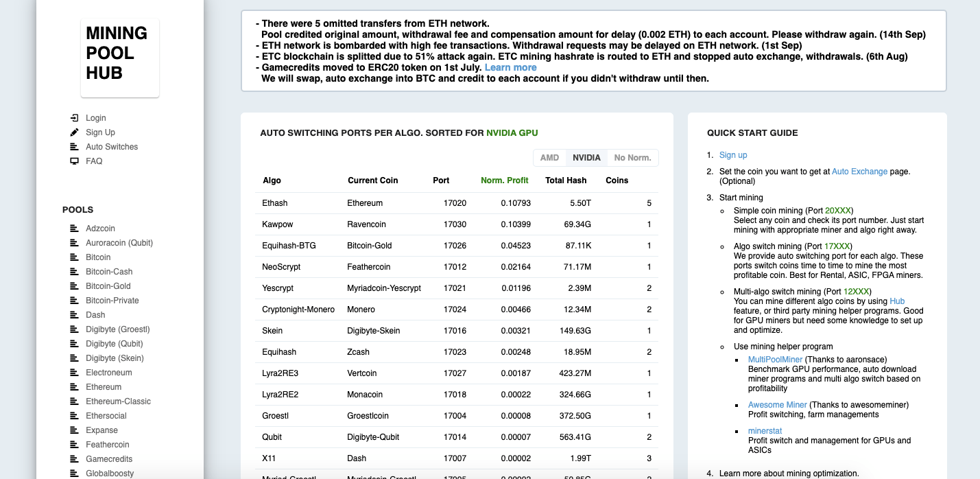This screenshot has height=479, width=980.
Task: Click the NeoScrypt algo cell
Action: [x=281, y=267]
